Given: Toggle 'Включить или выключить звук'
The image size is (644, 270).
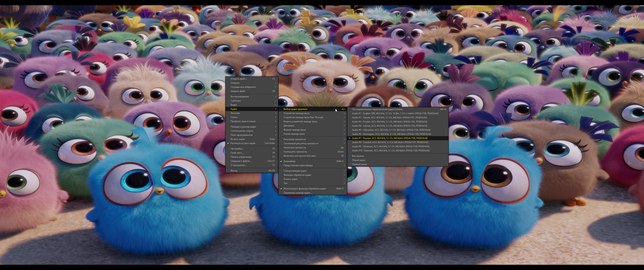Looking at the screenshot, I should coord(313,156).
